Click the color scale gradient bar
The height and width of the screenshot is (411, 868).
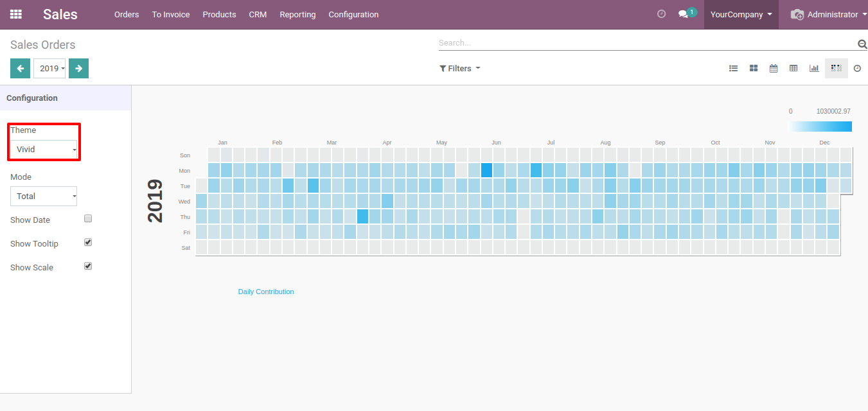pyautogui.click(x=820, y=127)
